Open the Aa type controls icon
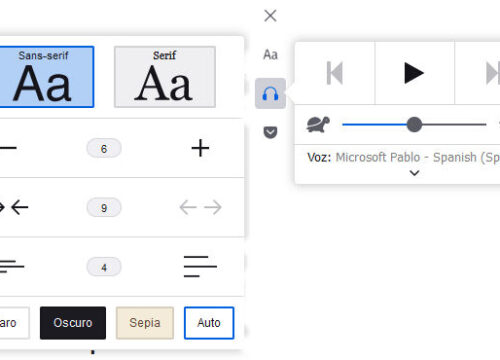Screen dimensions: 500x360 click(270, 55)
